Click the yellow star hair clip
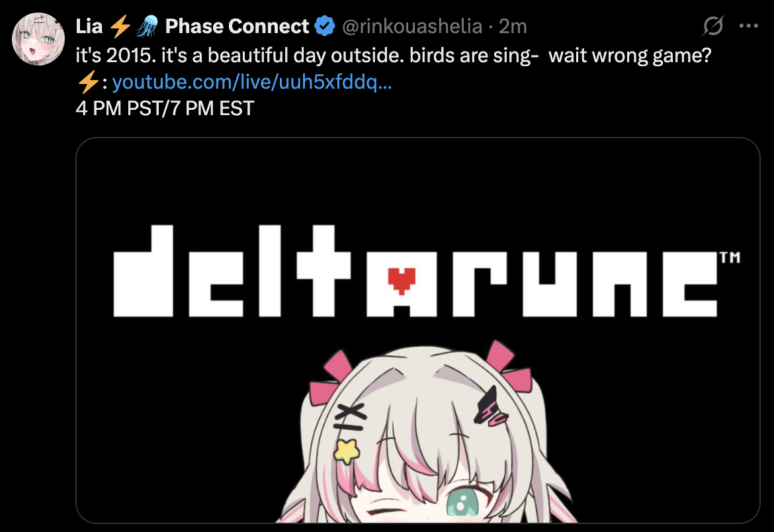 click(347, 451)
